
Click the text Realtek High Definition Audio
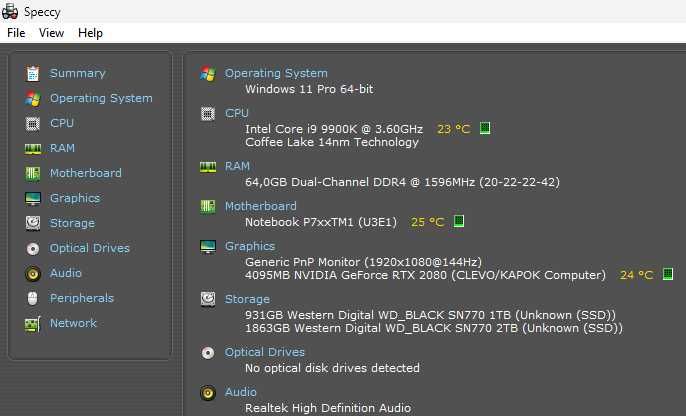point(328,408)
